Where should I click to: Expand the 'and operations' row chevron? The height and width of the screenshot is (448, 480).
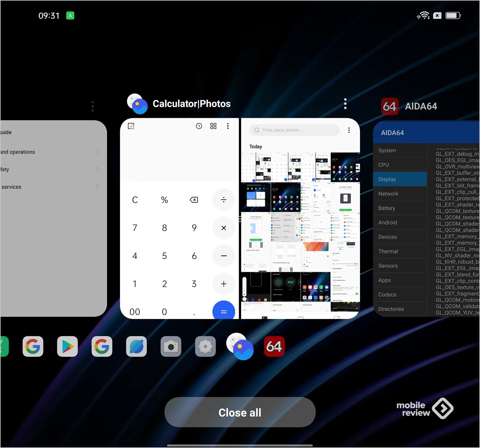point(97,152)
